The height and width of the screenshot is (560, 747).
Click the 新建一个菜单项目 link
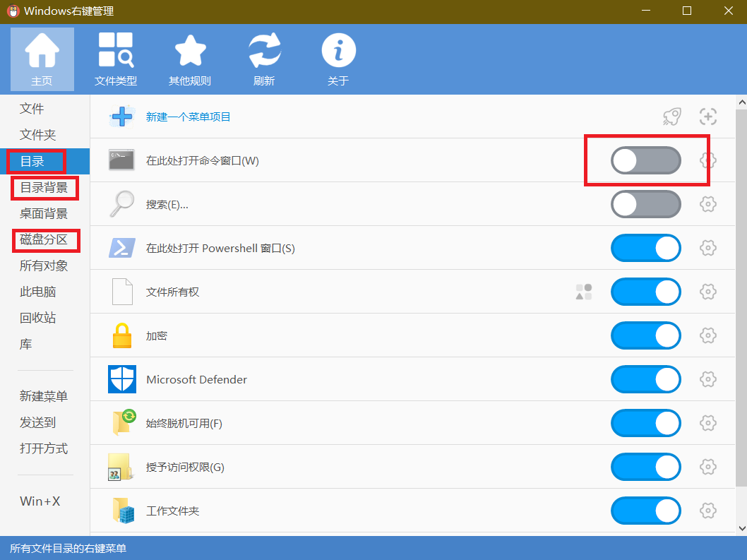189,117
